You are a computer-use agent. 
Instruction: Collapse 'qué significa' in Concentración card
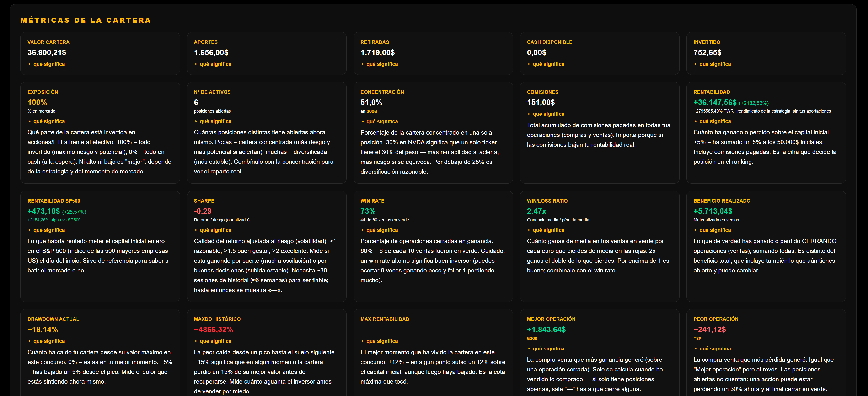click(x=379, y=121)
